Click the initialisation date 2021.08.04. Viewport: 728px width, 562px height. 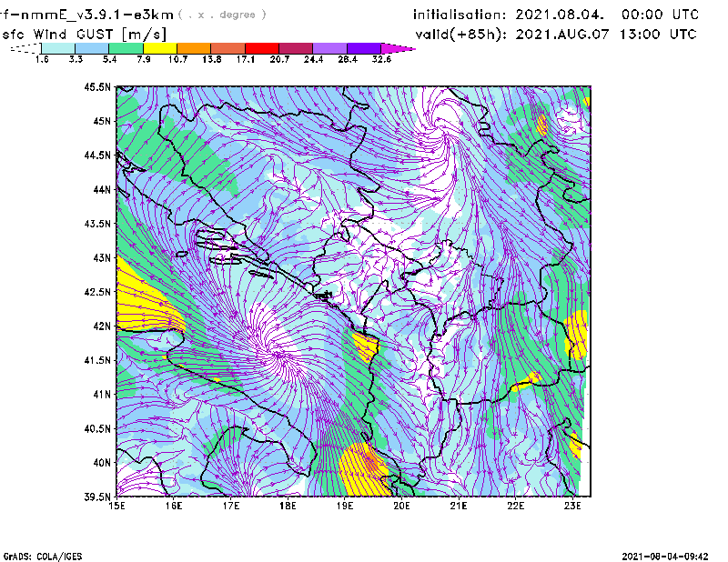pyautogui.click(x=560, y=15)
